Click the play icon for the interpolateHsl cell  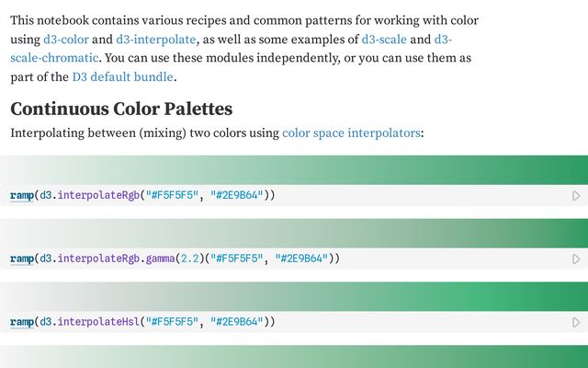(576, 323)
